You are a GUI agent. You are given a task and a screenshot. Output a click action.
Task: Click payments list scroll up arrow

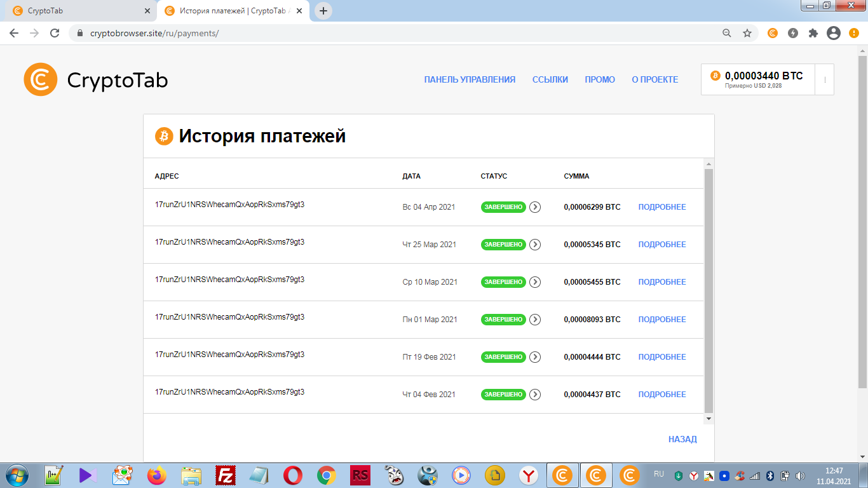click(709, 164)
